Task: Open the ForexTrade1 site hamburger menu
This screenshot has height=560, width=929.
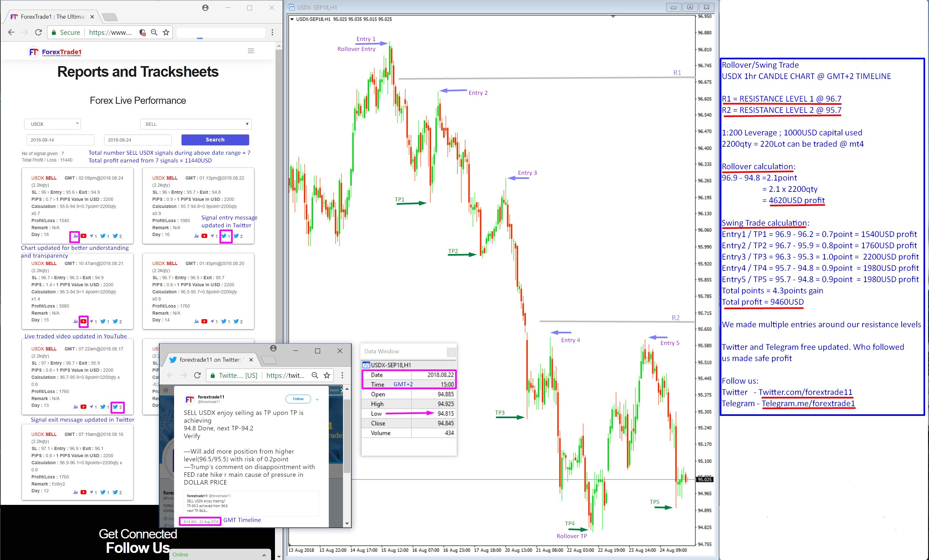Action: coord(251,51)
